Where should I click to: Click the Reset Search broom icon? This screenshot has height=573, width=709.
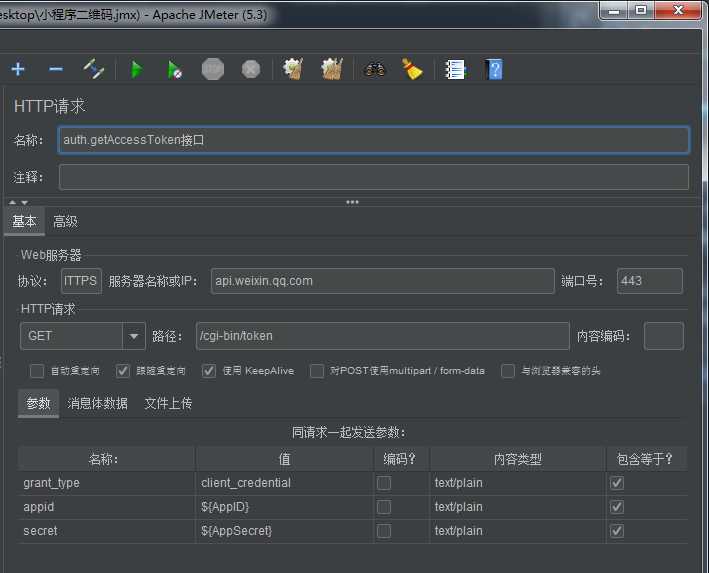(412, 69)
